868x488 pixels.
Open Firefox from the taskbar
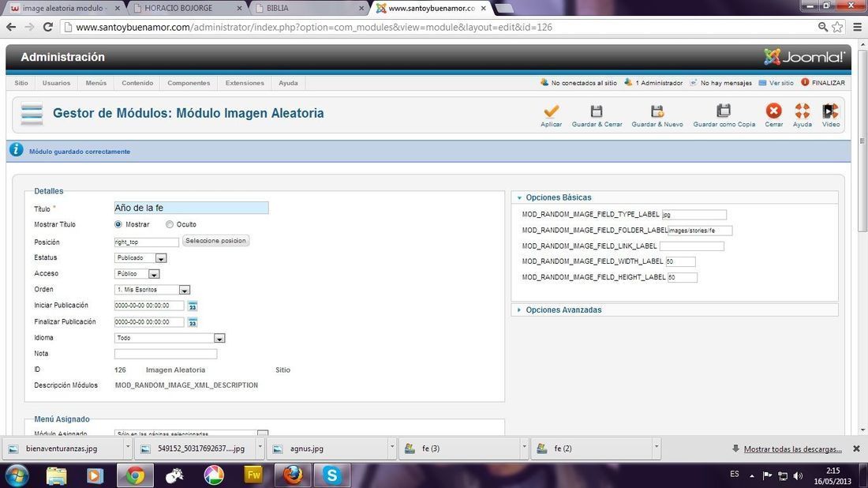[x=293, y=475]
